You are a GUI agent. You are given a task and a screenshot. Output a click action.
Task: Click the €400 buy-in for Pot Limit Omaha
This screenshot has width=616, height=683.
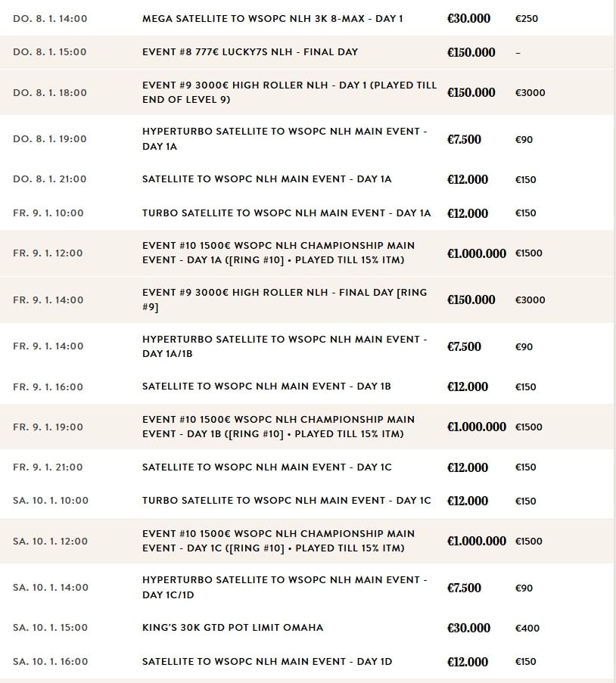[x=526, y=628]
